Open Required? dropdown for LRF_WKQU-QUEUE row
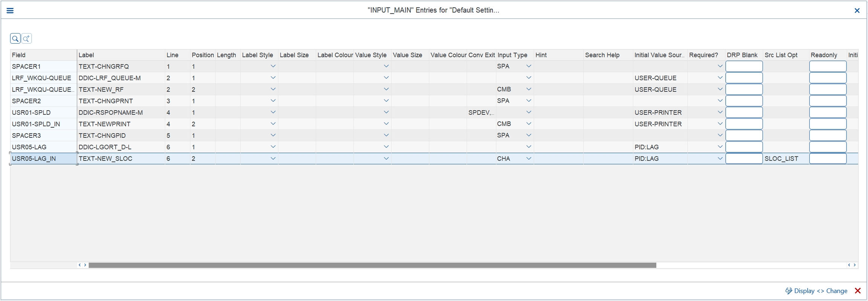Screen dimensions: 868x301 click(x=720, y=78)
